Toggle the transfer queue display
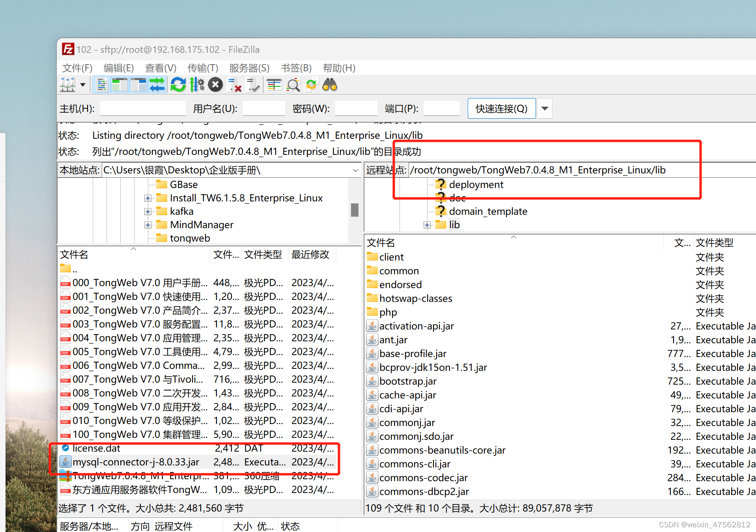Screen dimensions: 756x532 click(157, 85)
